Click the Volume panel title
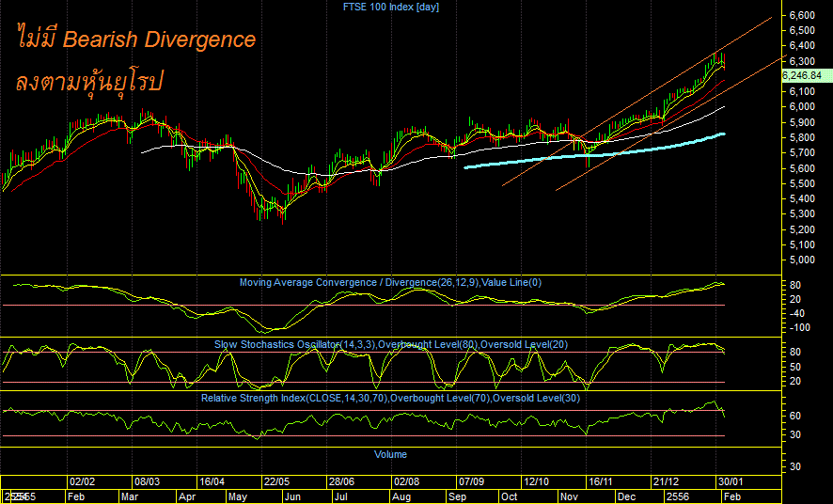The height and width of the screenshot is (504, 833). 390,454
